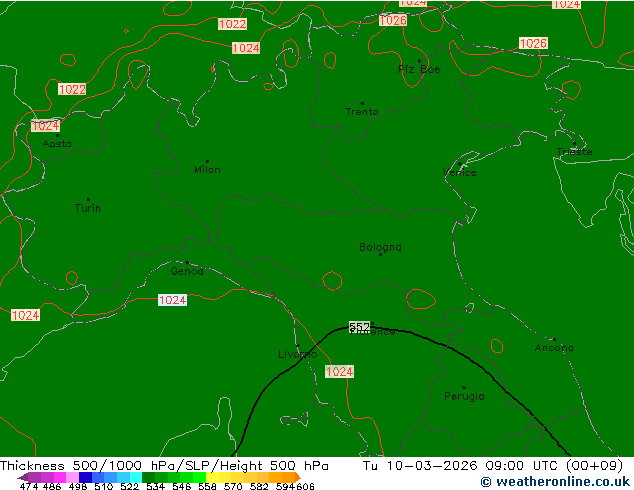The height and width of the screenshot is (490, 634).
Task: Click the orange arrow tip at 606
Action: point(298,477)
